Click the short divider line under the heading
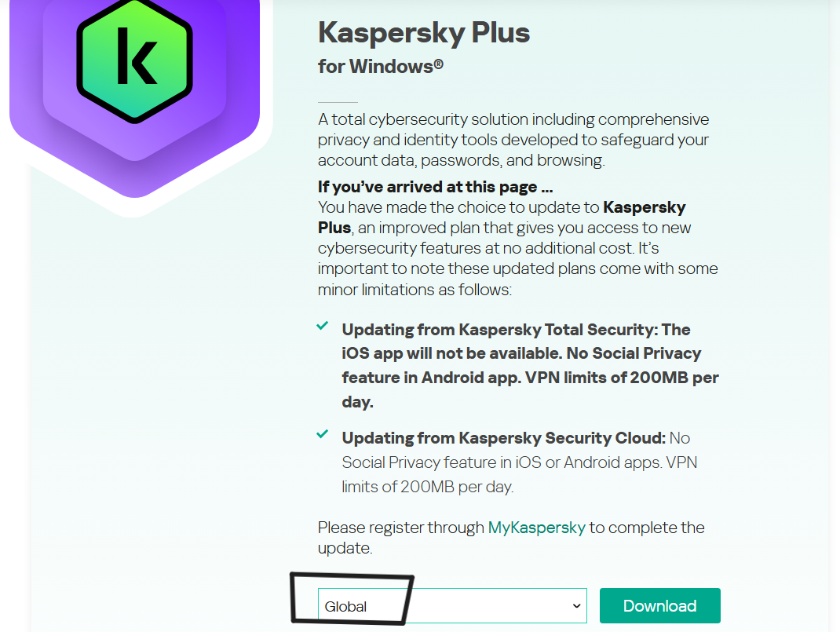Screen dimensions: 840x632 [x=338, y=102]
